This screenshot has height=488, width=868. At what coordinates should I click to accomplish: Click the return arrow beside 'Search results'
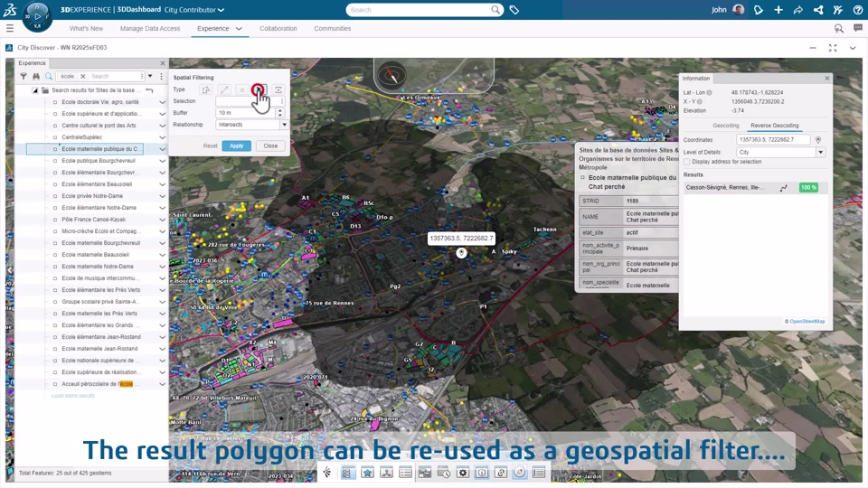coord(149,90)
